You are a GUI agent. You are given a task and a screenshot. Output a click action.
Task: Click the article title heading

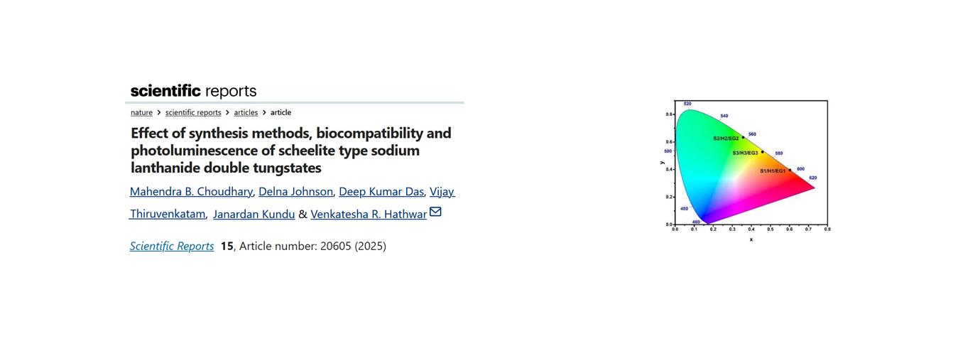tap(290, 151)
